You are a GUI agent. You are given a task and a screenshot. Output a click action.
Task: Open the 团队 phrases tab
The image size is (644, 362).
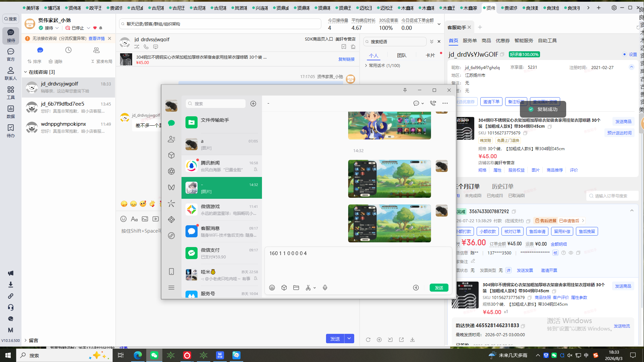[x=401, y=56]
